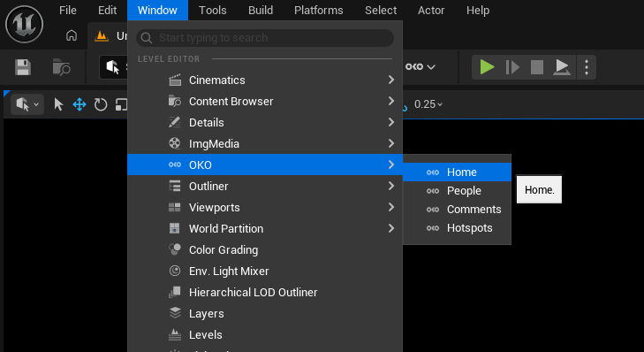Expand the Cinematics submenu

265,80
